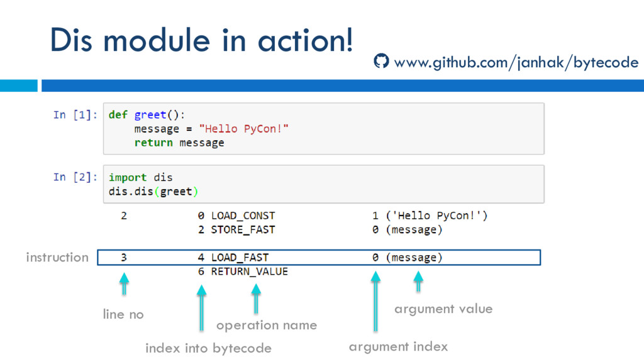Click the 'dis.dis(greet)' line
This screenshot has height=362, width=644.
pos(153,192)
